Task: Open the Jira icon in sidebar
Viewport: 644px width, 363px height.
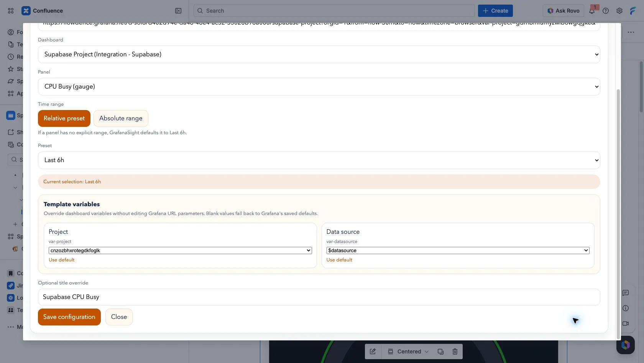Action: (11, 286)
